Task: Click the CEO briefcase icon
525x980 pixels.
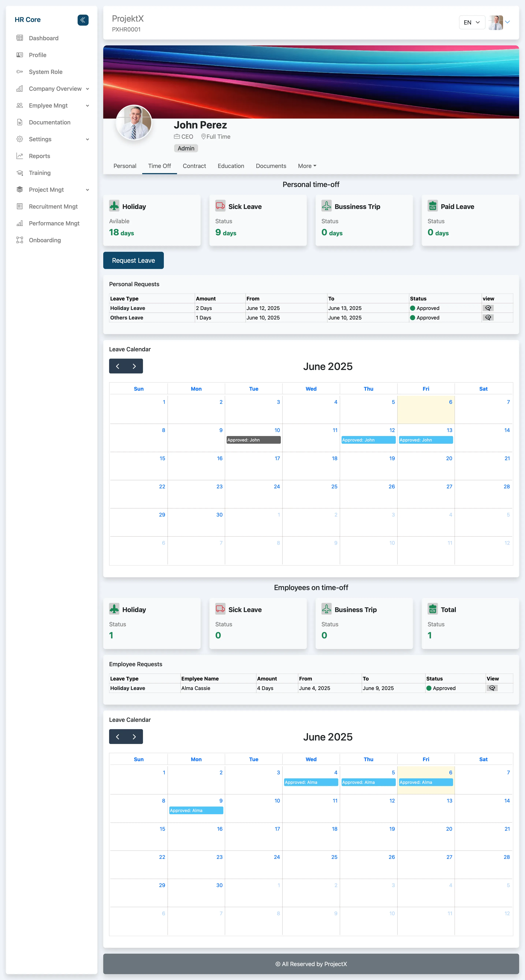Action: [177, 136]
